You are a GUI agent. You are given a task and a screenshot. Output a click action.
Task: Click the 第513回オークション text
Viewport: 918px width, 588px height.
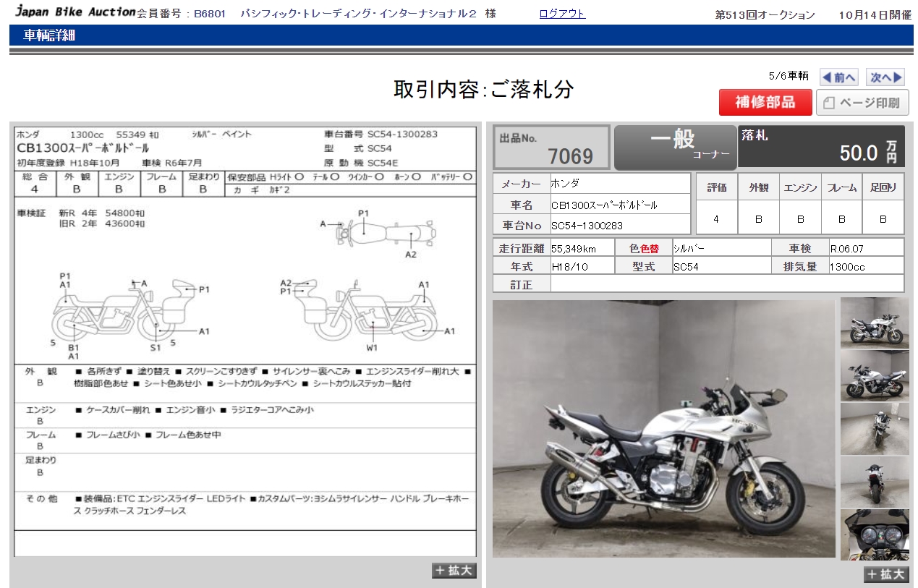click(765, 15)
